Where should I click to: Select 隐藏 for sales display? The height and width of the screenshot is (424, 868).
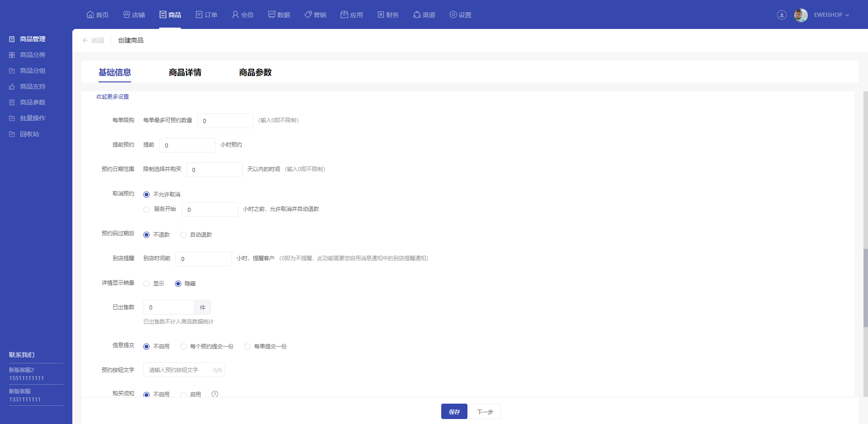click(x=178, y=284)
